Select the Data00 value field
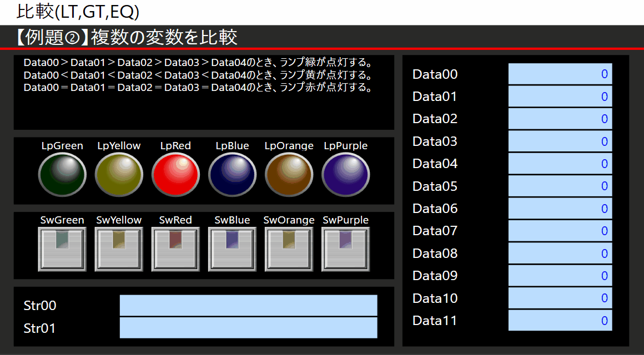Image resolution: width=644 pixels, height=355 pixels. tap(560, 74)
